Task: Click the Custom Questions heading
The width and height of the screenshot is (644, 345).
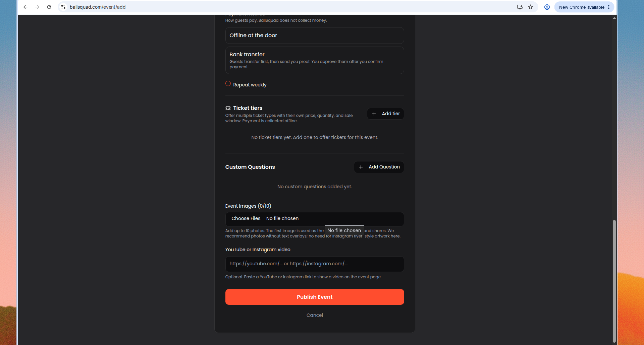Action: 250,167
